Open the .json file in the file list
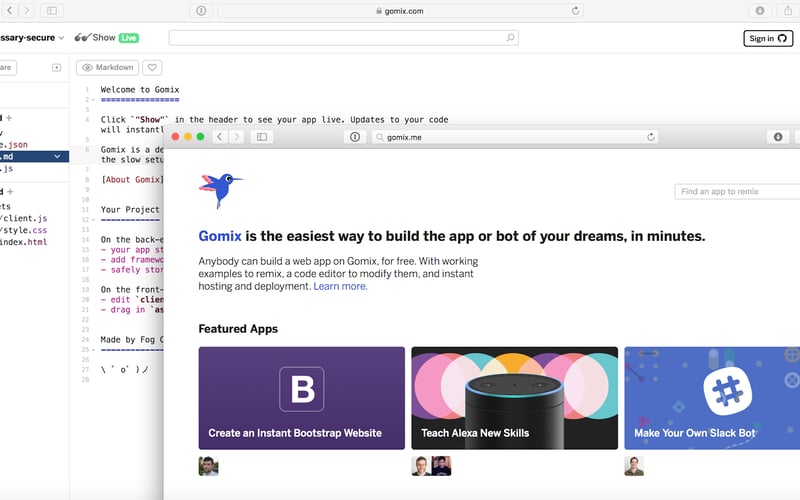This screenshot has height=500, width=800. tap(14, 144)
